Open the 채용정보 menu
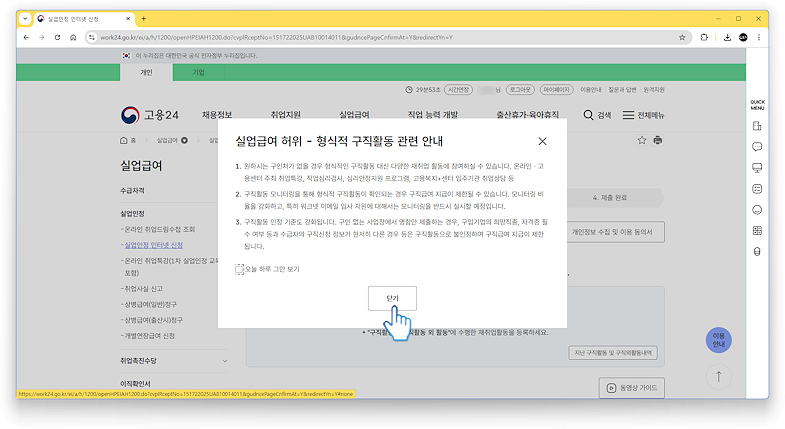The image size is (785, 429). pos(217,115)
